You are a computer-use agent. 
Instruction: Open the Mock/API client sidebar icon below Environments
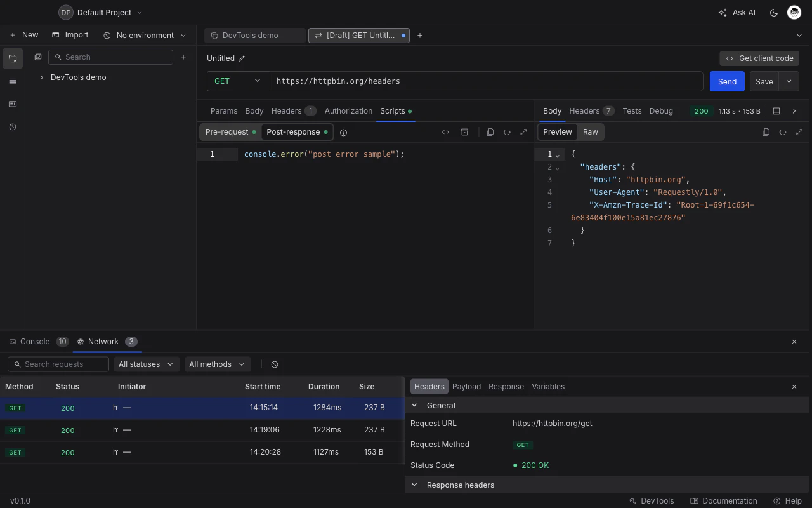coord(13,104)
